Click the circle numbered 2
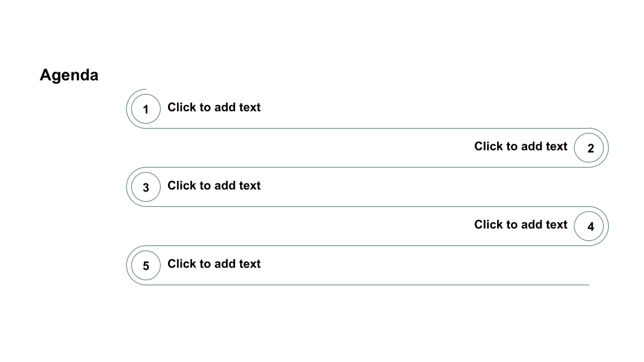 click(x=589, y=148)
